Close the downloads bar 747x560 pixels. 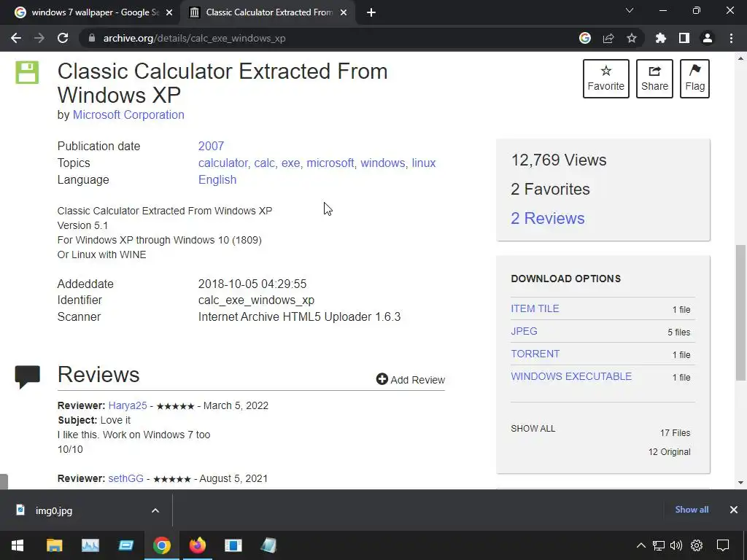click(734, 510)
